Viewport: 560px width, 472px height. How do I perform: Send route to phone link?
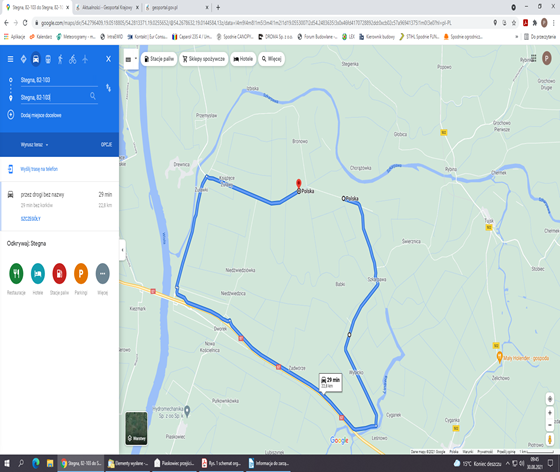point(39,169)
